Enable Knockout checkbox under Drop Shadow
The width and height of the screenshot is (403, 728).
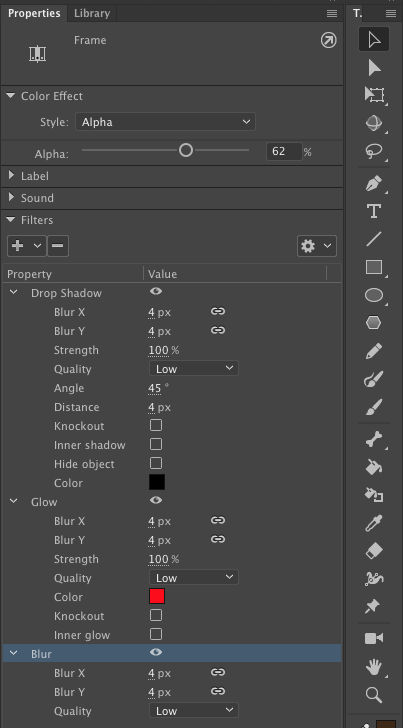coord(156,425)
